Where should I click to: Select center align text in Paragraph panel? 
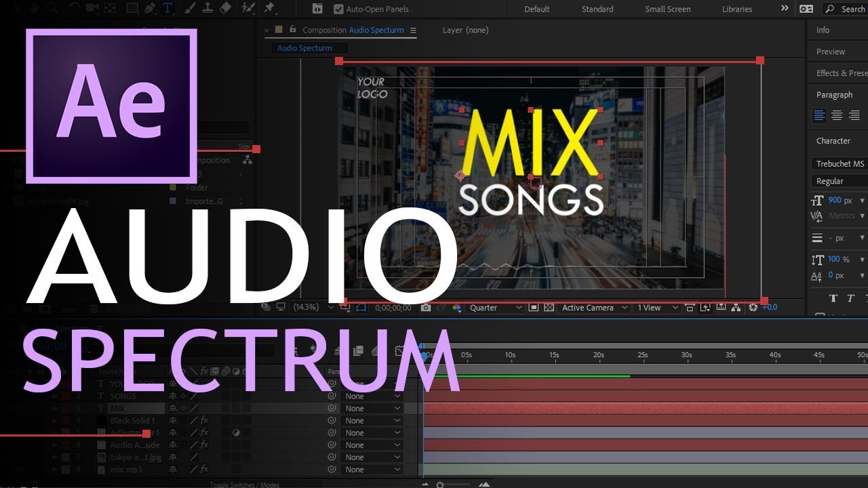[x=837, y=116]
